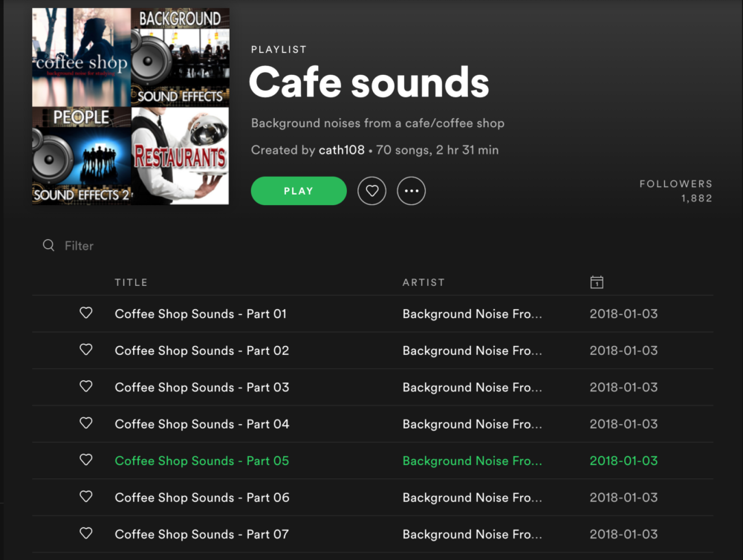Viewport: 743px width, 560px height.
Task: Open the filter search field magnifier icon
Action: tap(48, 245)
